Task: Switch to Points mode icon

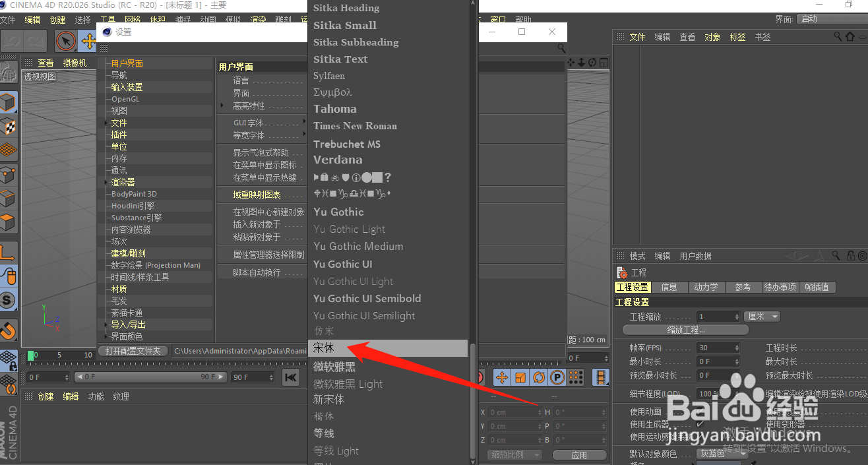Action: [x=8, y=175]
